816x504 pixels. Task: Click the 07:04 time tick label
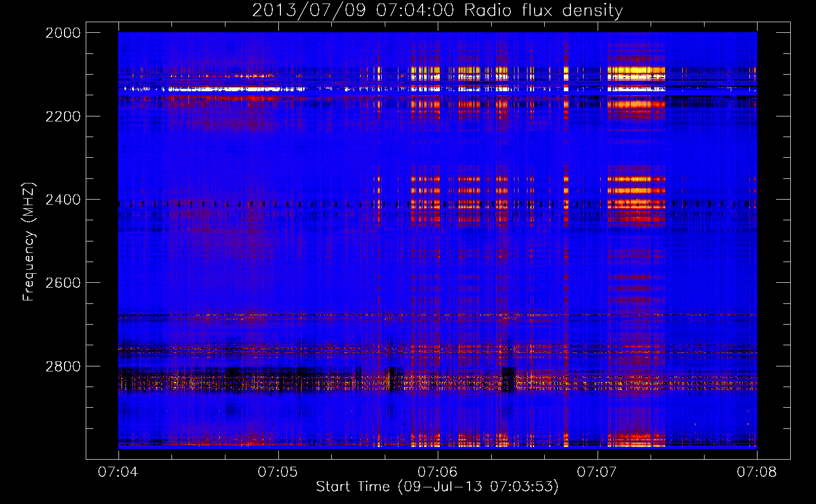(x=118, y=472)
